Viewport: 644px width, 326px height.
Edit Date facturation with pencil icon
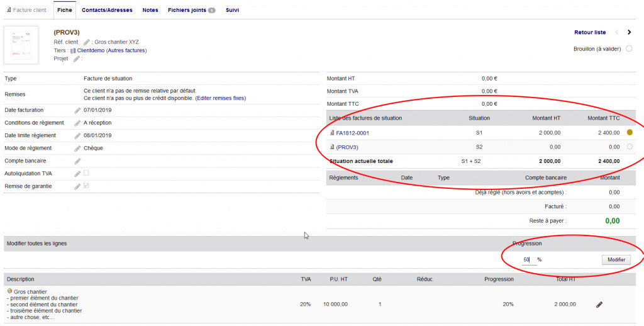pos(77,111)
